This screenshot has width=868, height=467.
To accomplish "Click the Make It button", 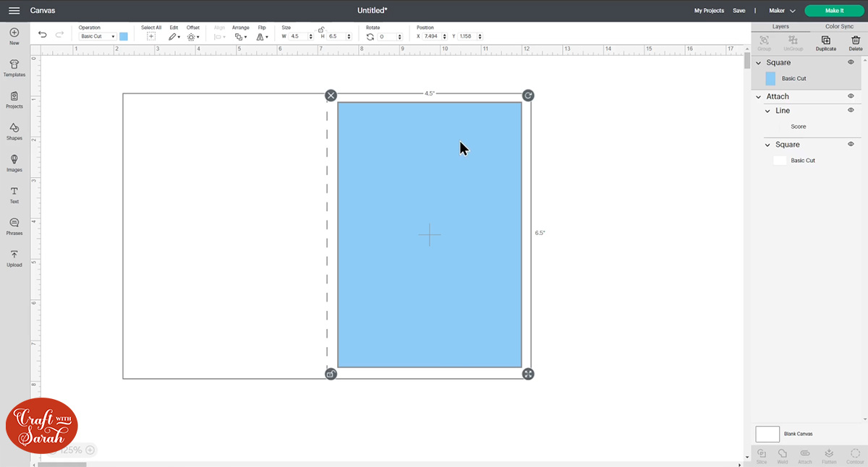I will tap(834, 11).
